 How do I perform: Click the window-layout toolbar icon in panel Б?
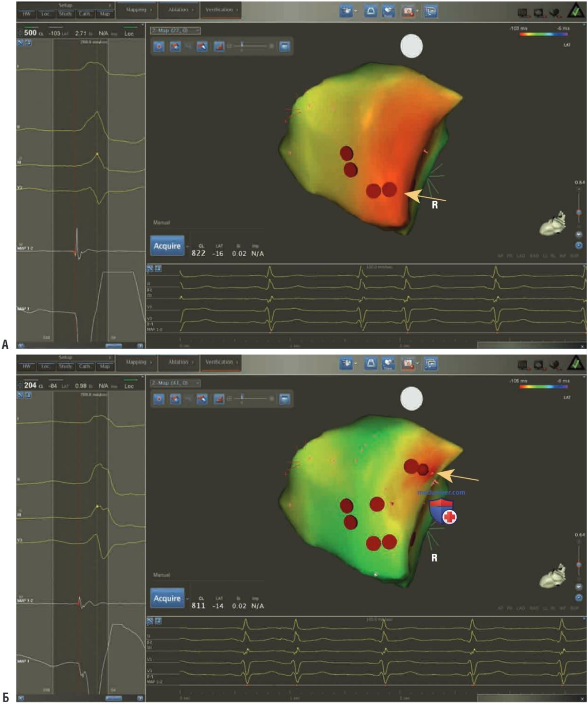click(x=285, y=399)
